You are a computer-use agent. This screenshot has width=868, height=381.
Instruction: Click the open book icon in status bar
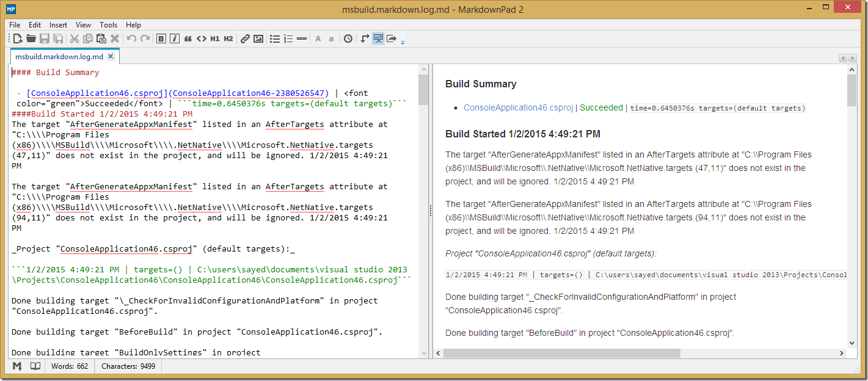click(36, 366)
